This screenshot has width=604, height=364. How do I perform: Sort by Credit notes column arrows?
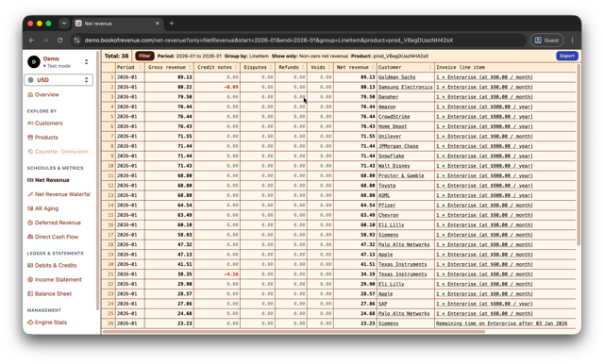(x=236, y=67)
